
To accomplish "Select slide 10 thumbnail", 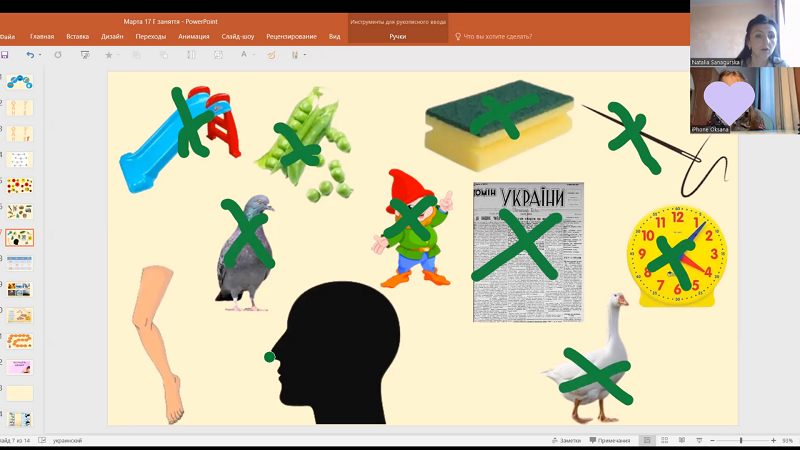I will tap(20, 315).
